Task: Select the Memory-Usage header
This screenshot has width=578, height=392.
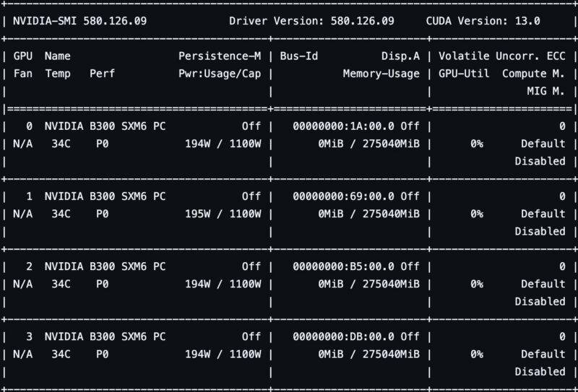Action: (381, 74)
